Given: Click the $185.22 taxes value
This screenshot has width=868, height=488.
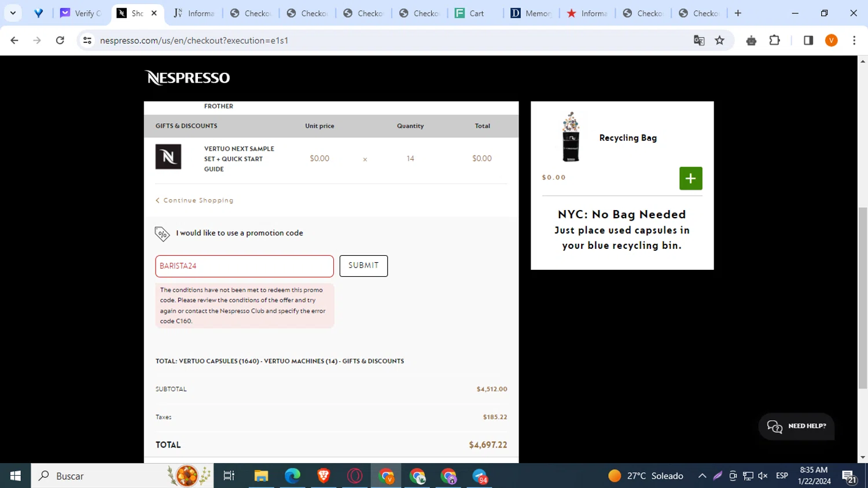Looking at the screenshot, I should click(x=495, y=417).
